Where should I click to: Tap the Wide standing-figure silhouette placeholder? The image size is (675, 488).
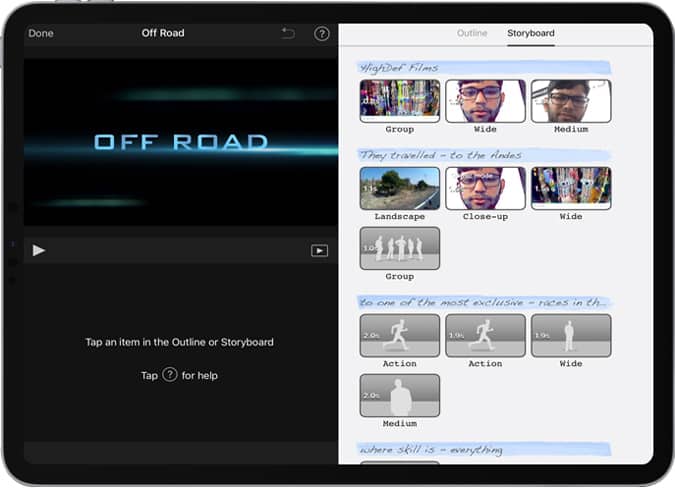tap(570, 335)
